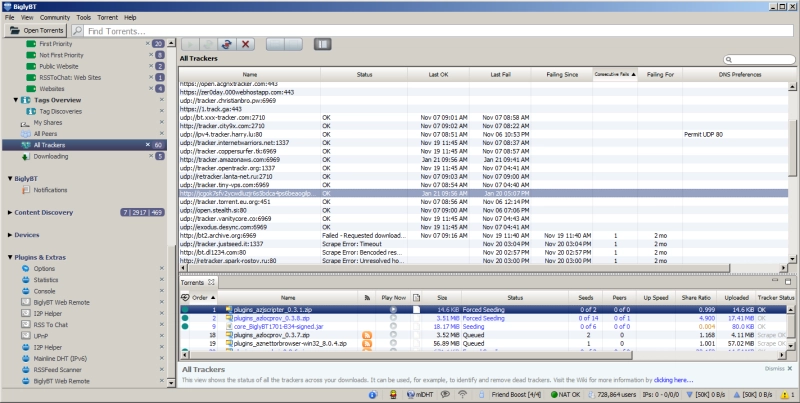Click the RSS To Chat plugin icon
Viewport: 800px width, 403px height.
(26, 324)
